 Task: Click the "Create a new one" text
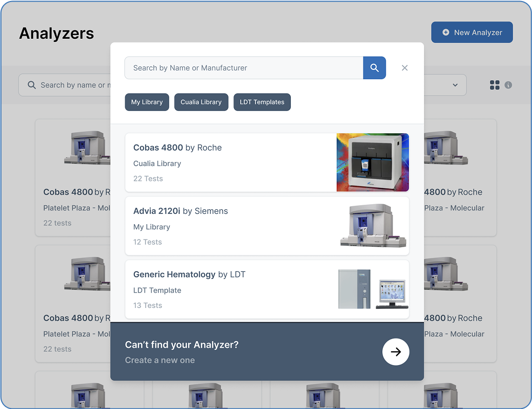coord(160,360)
